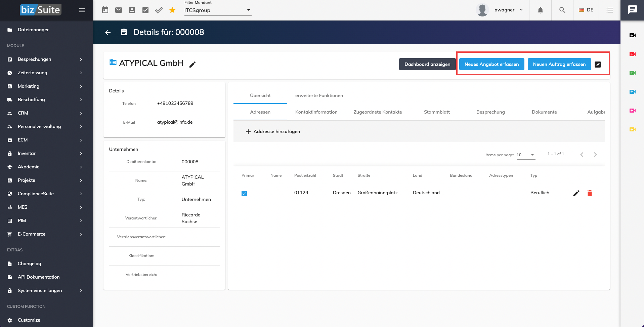Image resolution: width=644 pixels, height=327 pixels.
Task: Open Dateimanager in sidebar
Action: (x=46, y=30)
